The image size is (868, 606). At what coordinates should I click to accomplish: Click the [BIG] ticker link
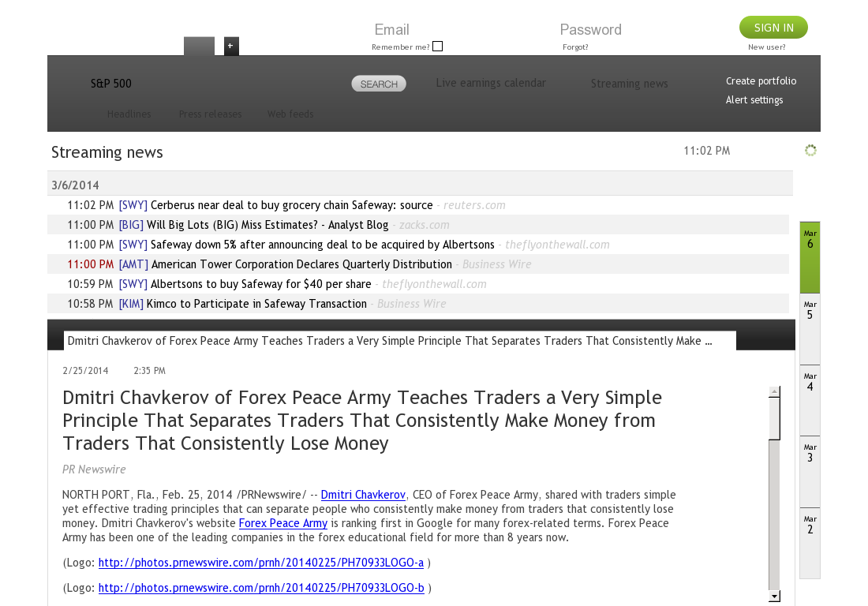tap(131, 225)
